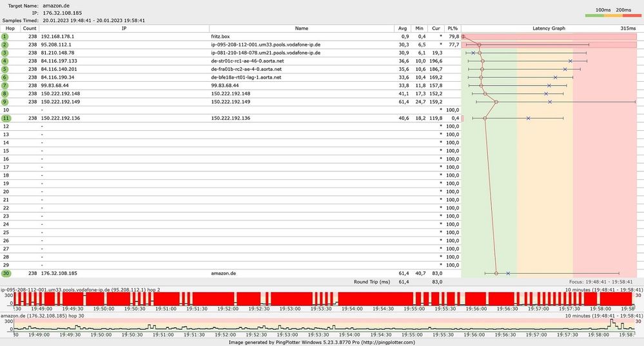The image size is (644, 346).
Task: Select IP 84.116.140.201
Action: 59,70
